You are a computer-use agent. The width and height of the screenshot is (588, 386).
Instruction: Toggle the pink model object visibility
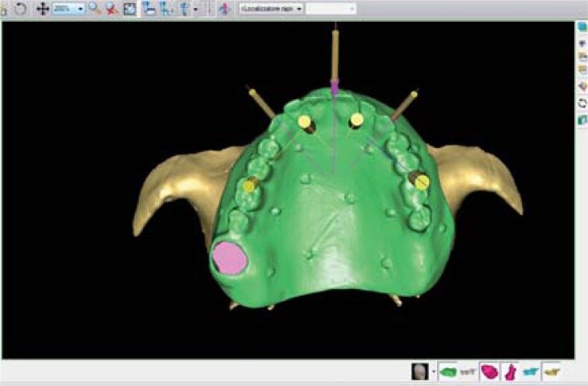(490, 371)
